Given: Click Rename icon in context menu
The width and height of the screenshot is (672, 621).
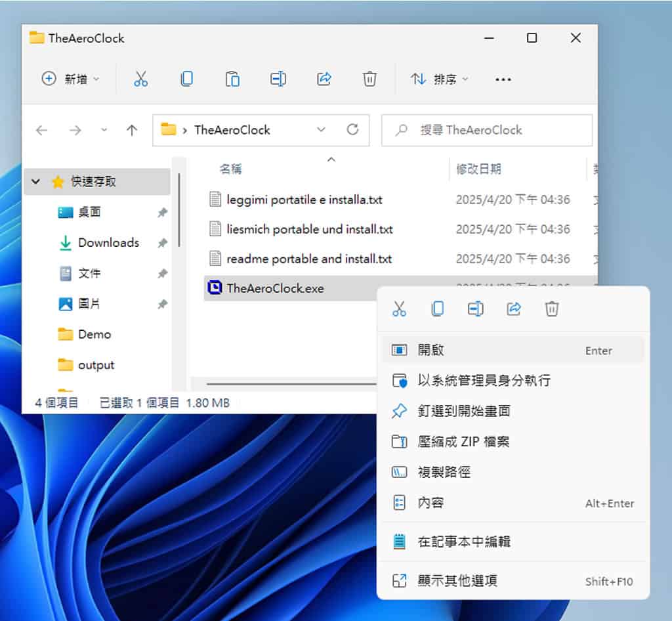Looking at the screenshot, I should 475,309.
